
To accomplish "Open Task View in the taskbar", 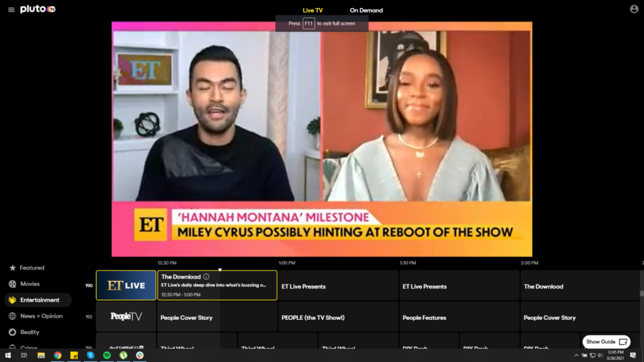I will [24, 356].
